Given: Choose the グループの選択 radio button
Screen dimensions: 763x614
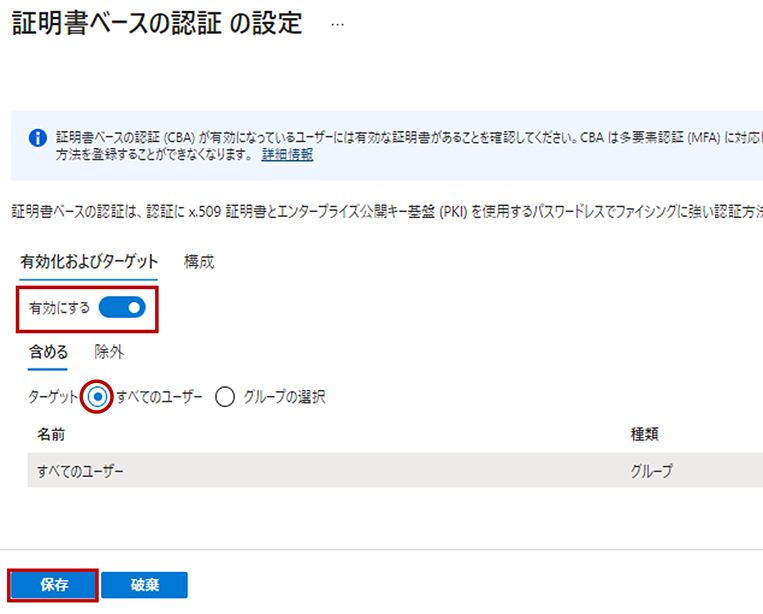Looking at the screenshot, I should (x=225, y=397).
